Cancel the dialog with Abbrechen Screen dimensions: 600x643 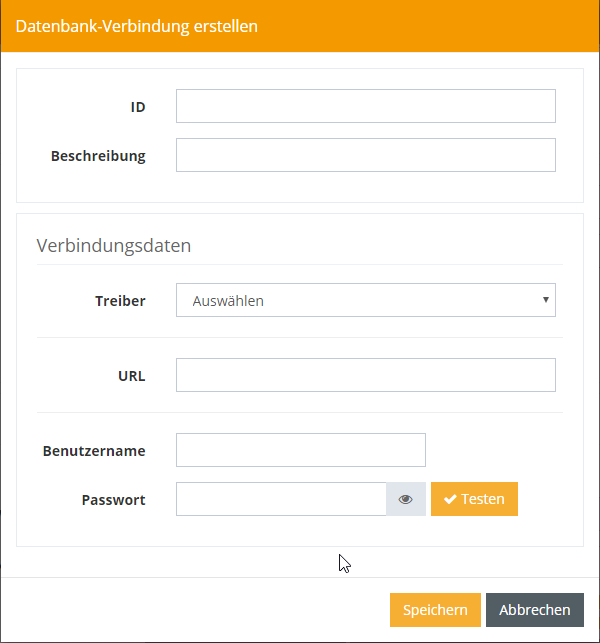point(535,610)
